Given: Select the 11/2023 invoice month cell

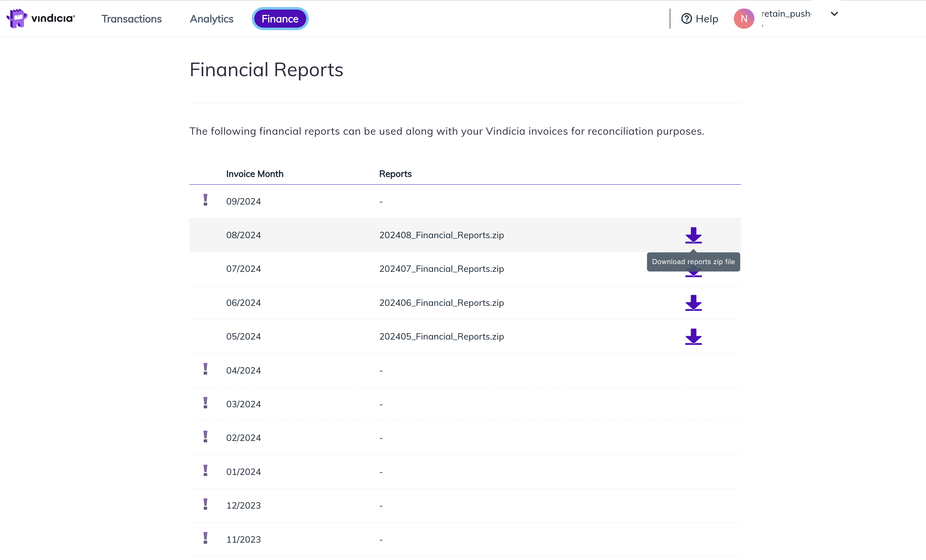Looking at the screenshot, I should click(244, 540).
